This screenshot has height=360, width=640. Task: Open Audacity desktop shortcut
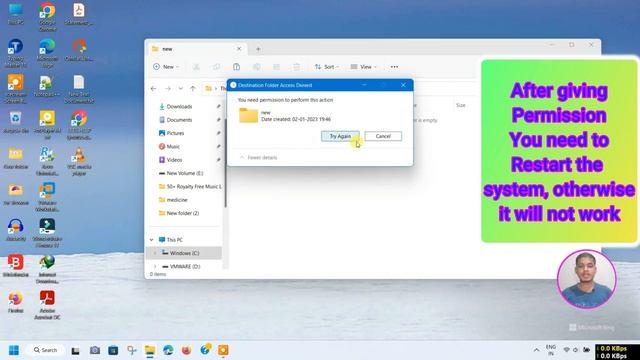16,230
